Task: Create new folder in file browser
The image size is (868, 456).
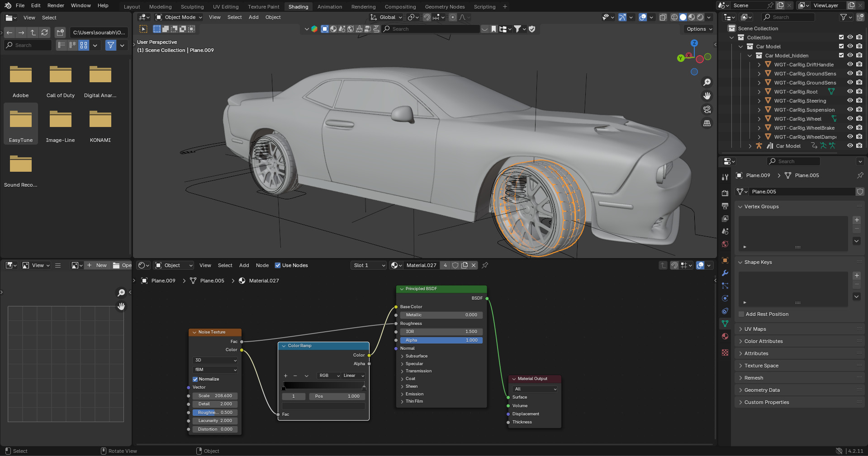Action: coord(60,33)
